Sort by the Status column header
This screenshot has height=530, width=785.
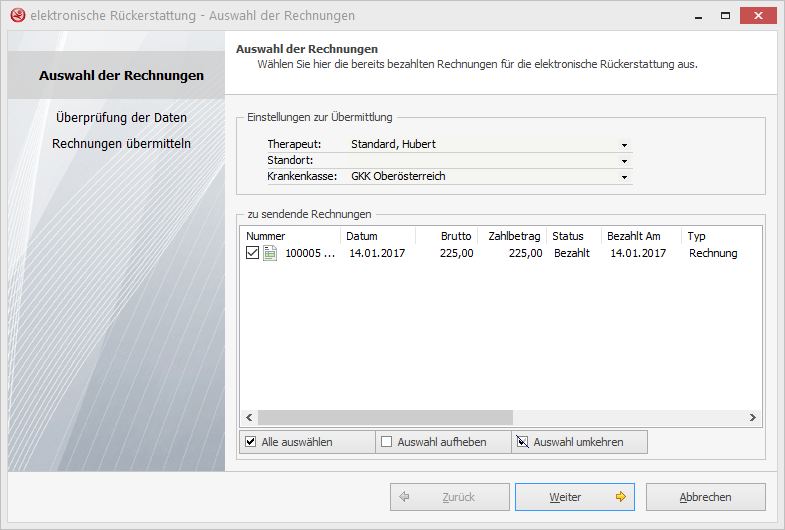click(572, 236)
